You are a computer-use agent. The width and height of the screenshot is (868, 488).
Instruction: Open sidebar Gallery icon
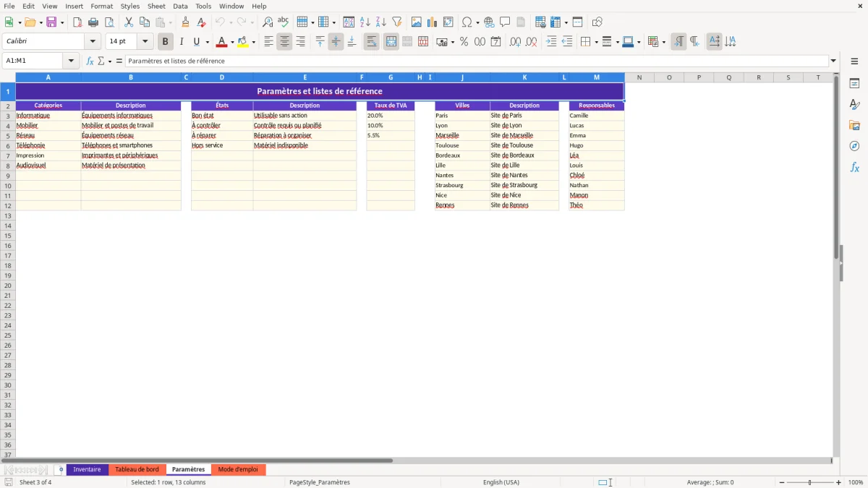pyautogui.click(x=854, y=126)
